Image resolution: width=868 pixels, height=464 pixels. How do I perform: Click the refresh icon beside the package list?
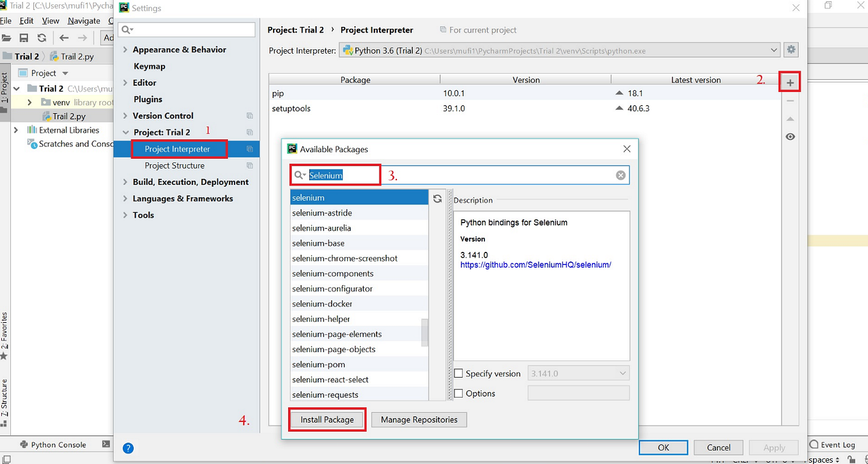437,198
